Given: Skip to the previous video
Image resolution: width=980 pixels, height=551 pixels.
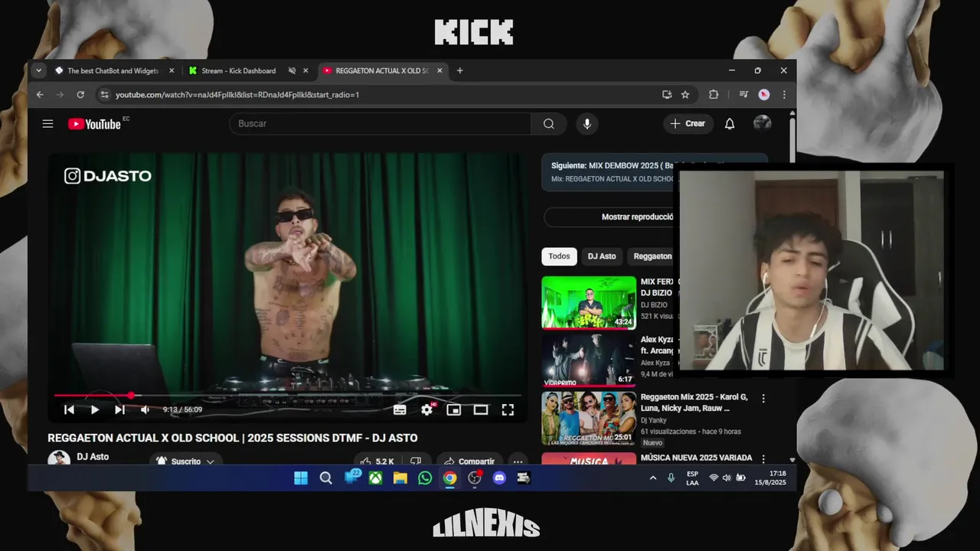Looking at the screenshot, I should tap(69, 409).
